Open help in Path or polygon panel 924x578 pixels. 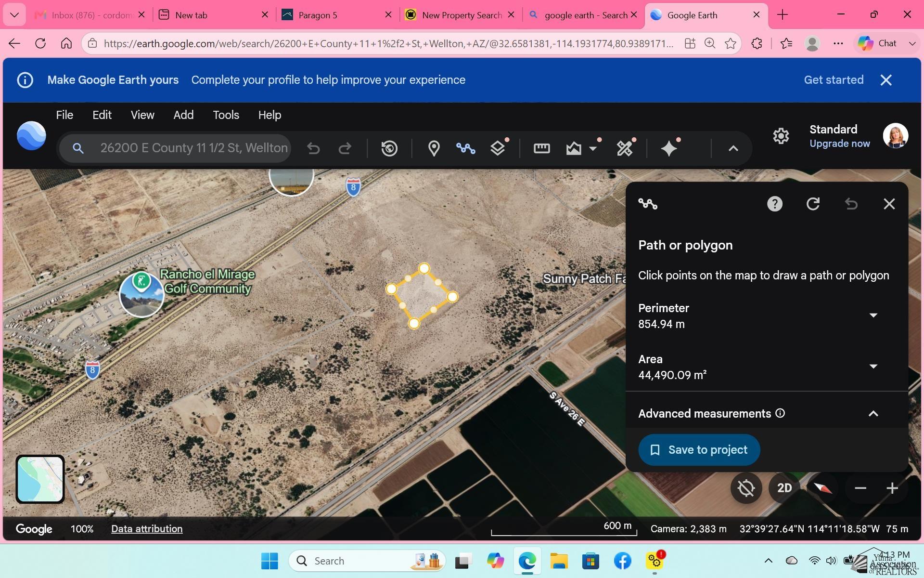[x=774, y=204]
